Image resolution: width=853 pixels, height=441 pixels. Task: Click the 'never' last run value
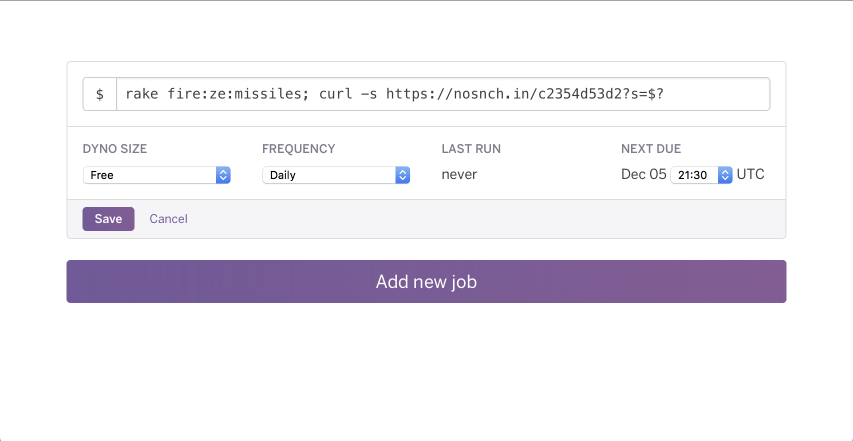point(459,175)
